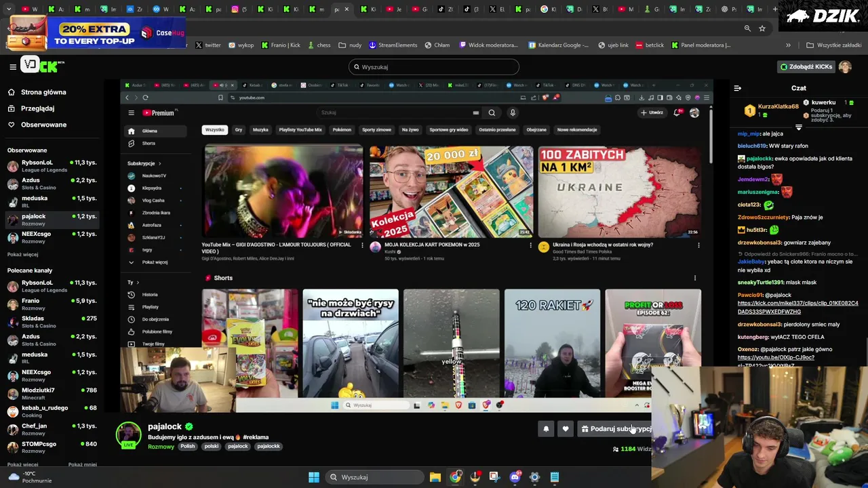Toggle the follow heart for pajalock

click(x=566, y=428)
